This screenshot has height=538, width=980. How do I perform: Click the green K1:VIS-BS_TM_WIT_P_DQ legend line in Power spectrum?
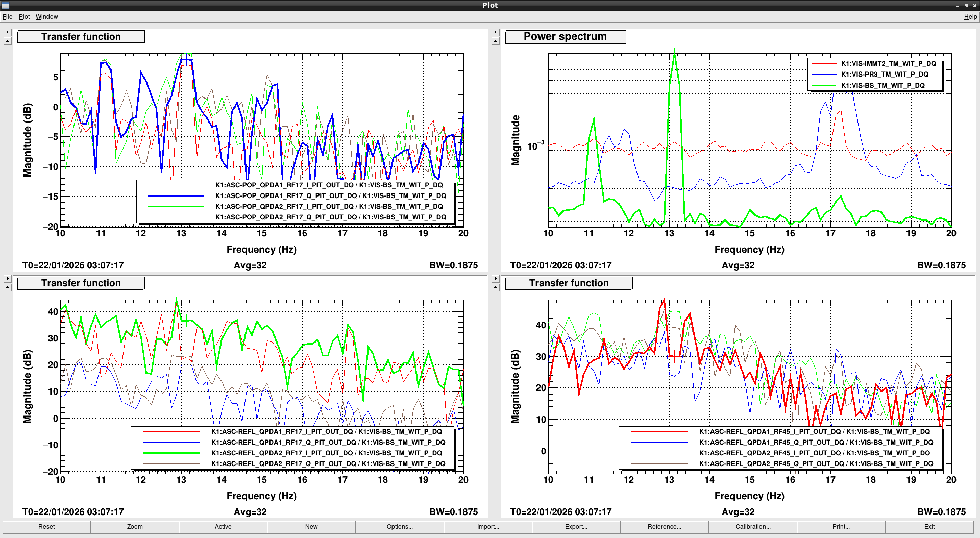[824, 86]
